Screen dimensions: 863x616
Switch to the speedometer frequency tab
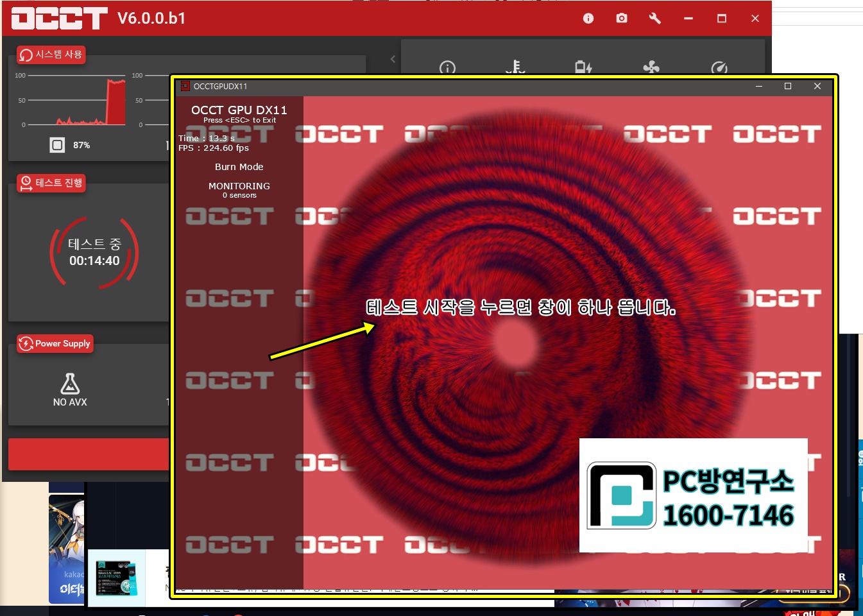[719, 67]
